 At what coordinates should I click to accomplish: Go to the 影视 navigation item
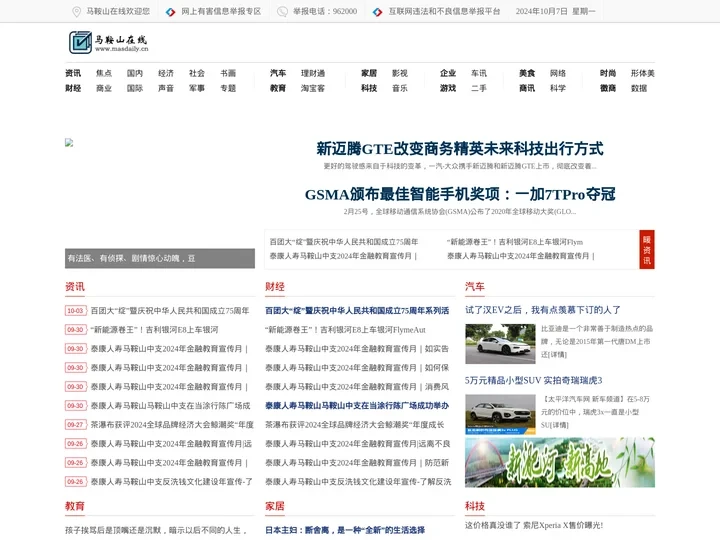tap(399, 73)
